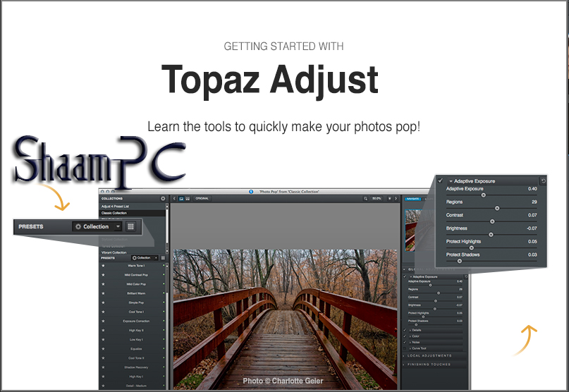Favorite the High Key II star

pyautogui.click(x=103, y=330)
